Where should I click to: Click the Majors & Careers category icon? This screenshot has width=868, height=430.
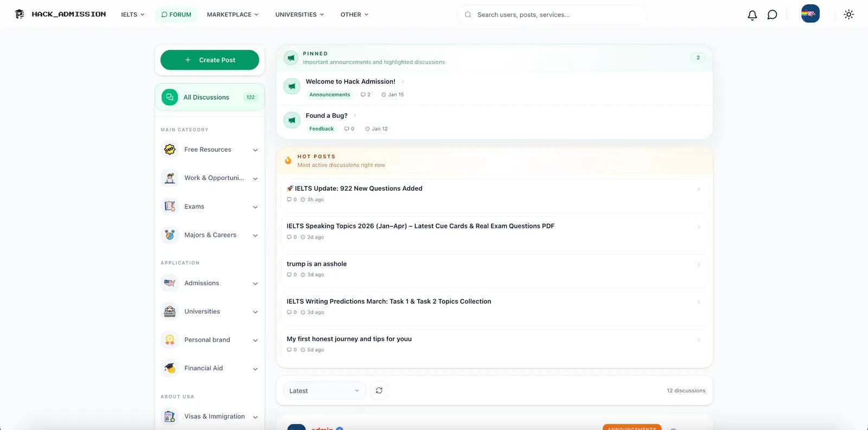[x=170, y=235]
